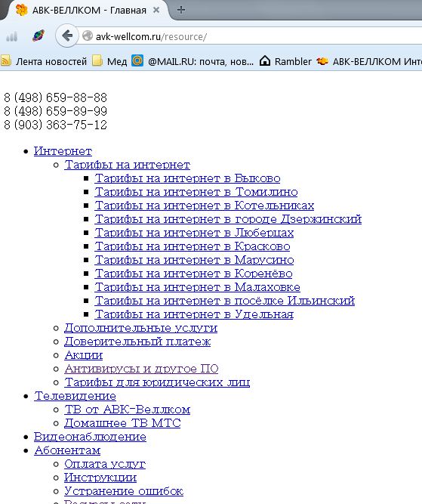Screen dimensions: 422x504
Task: Open Тарифы на интернет в Коренёво
Action: pyautogui.click(x=194, y=274)
